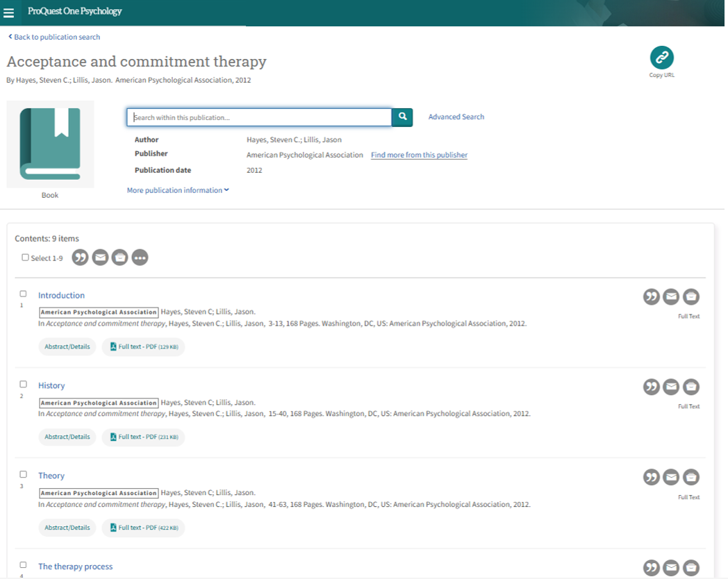Open the History chapter title
Screen dimensions: 728x579
point(51,385)
